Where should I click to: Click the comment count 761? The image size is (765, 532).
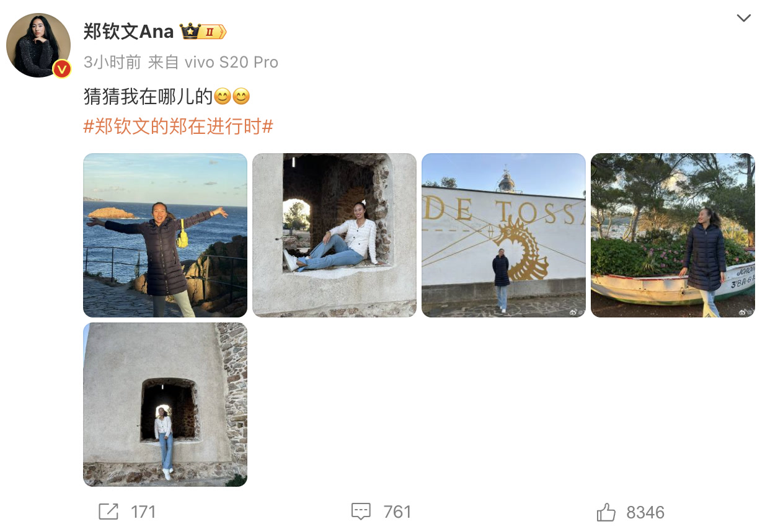point(397,512)
